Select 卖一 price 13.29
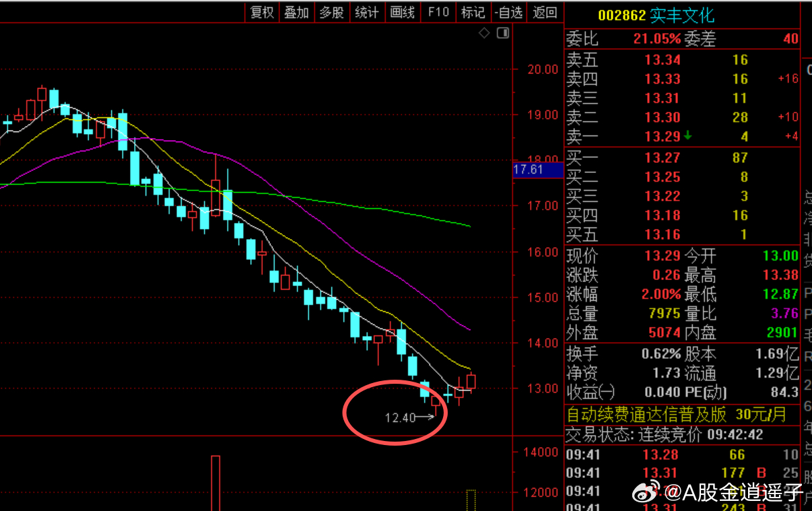The height and width of the screenshot is (511, 812). pos(663,137)
